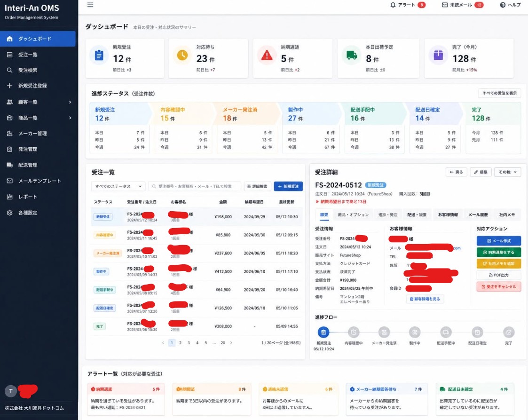Viewport: 528px width, 420px height.
Task: Open その他 dropdown in order detail
Action: [x=508, y=172]
